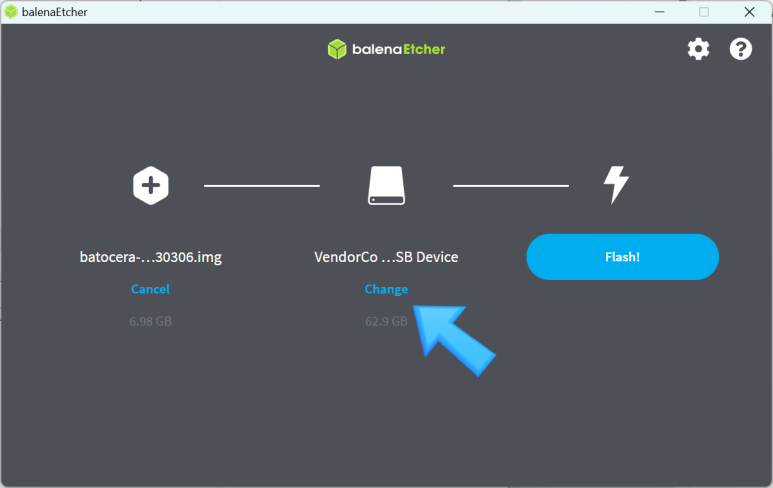Open the help question mark icon
This screenshot has width=773, height=488.
point(740,49)
